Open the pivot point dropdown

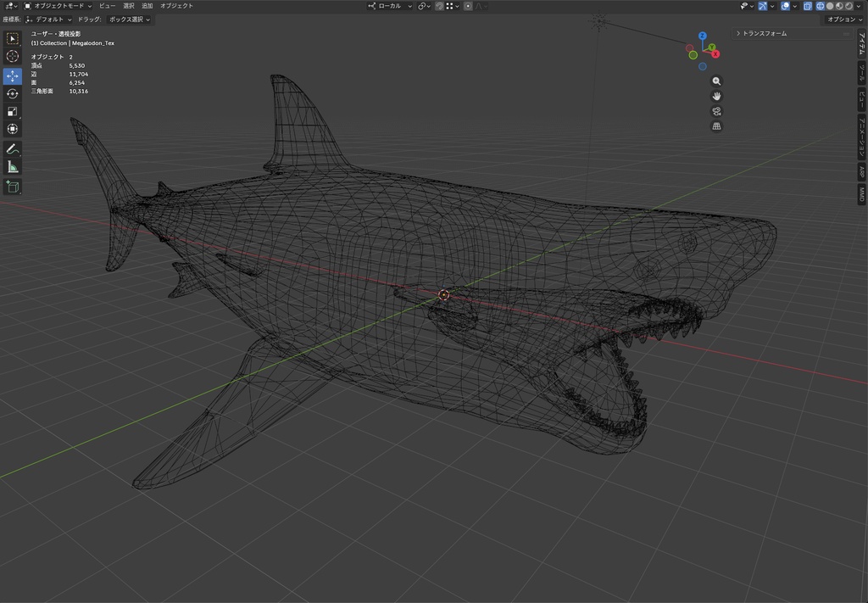click(425, 6)
